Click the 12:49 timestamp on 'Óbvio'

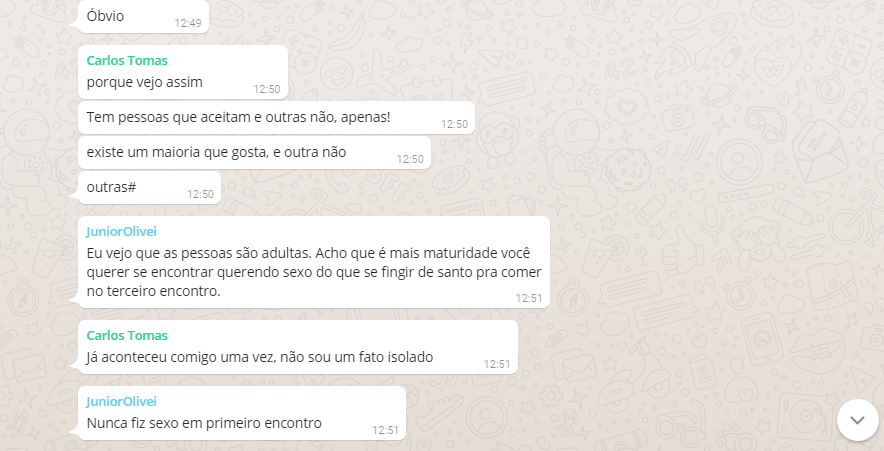(188, 23)
